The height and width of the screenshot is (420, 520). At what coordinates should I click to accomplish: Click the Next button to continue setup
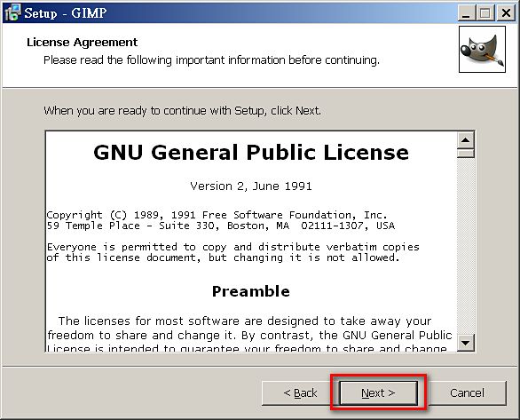(x=378, y=392)
